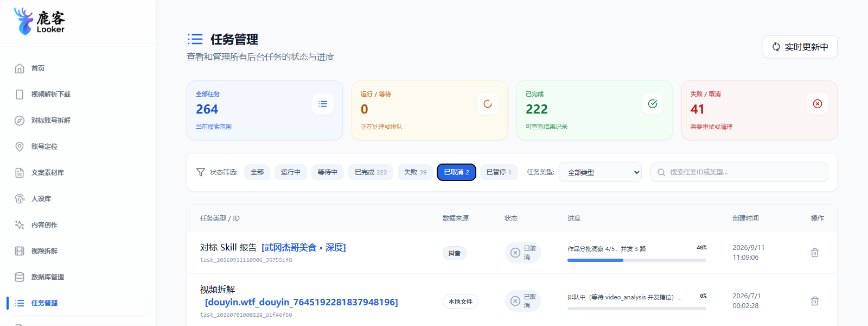Click the 数据来源 column header

tap(455, 218)
